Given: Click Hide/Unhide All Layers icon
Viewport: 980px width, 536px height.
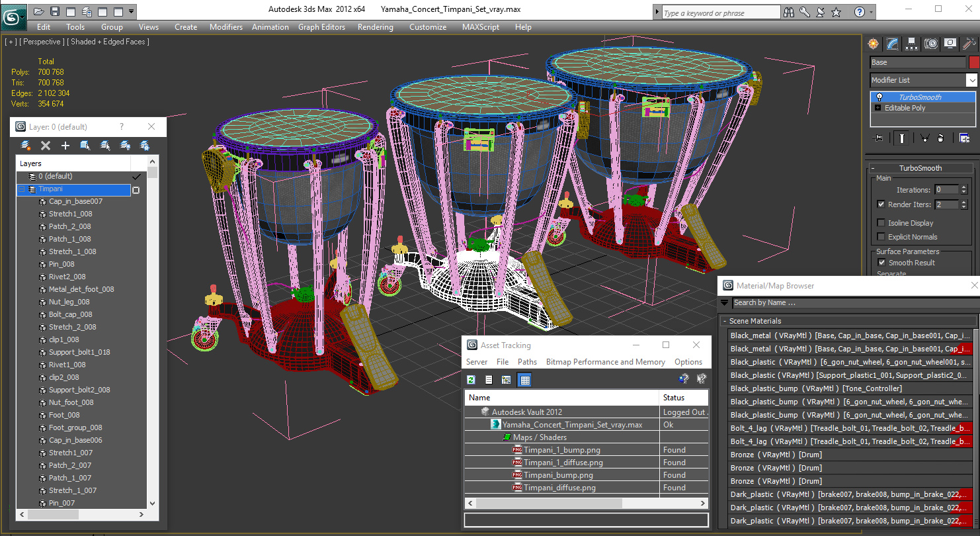Looking at the screenshot, I should tap(125, 146).
